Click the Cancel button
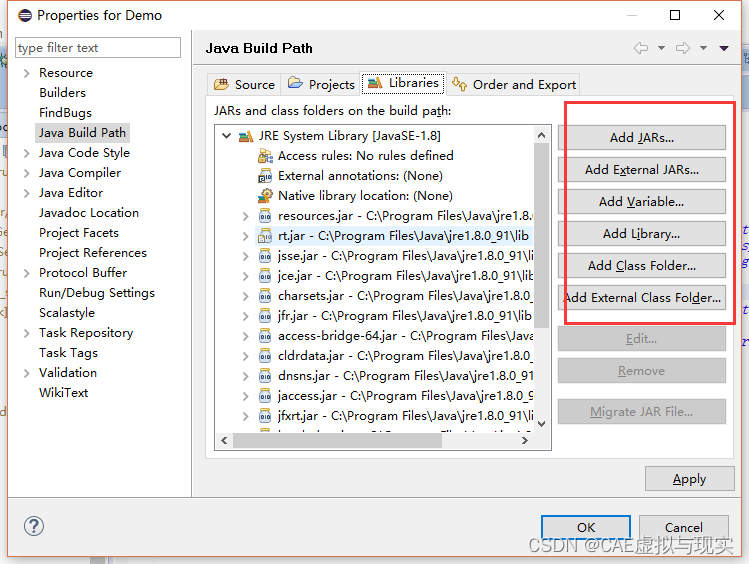This screenshot has height=564, width=749. (684, 527)
